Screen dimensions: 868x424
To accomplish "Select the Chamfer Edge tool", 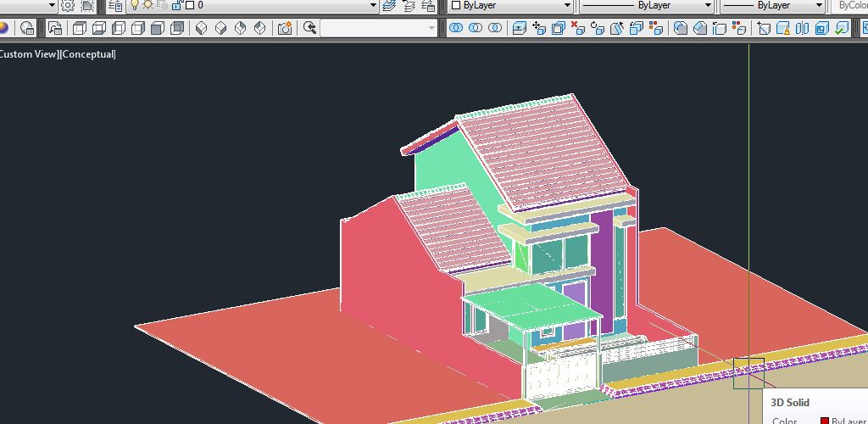I will [x=699, y=28].
